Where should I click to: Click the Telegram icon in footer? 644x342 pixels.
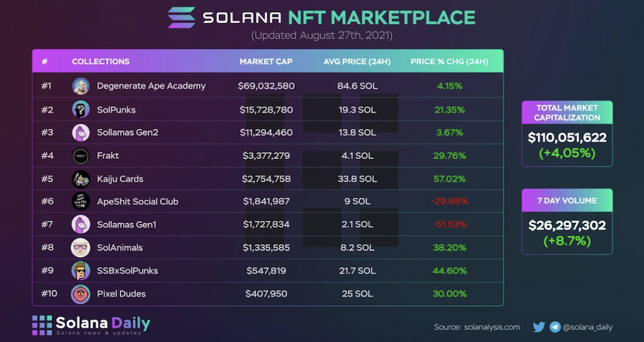554,327
